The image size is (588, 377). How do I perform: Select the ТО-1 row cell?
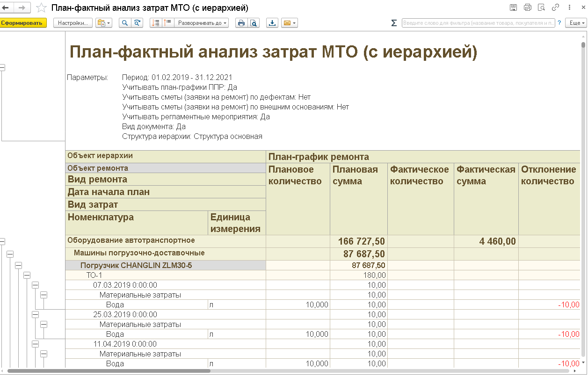[x=166, y=275]
